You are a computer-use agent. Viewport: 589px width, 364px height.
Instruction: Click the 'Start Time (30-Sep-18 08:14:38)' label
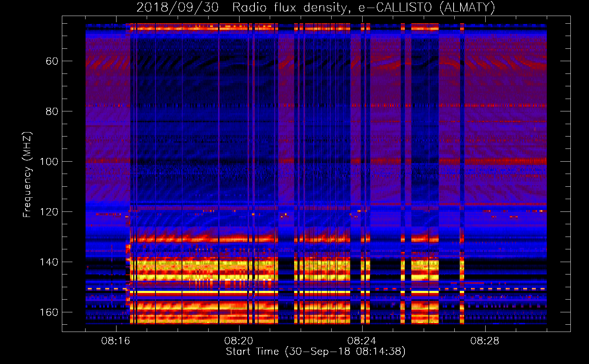coord(316,352)
